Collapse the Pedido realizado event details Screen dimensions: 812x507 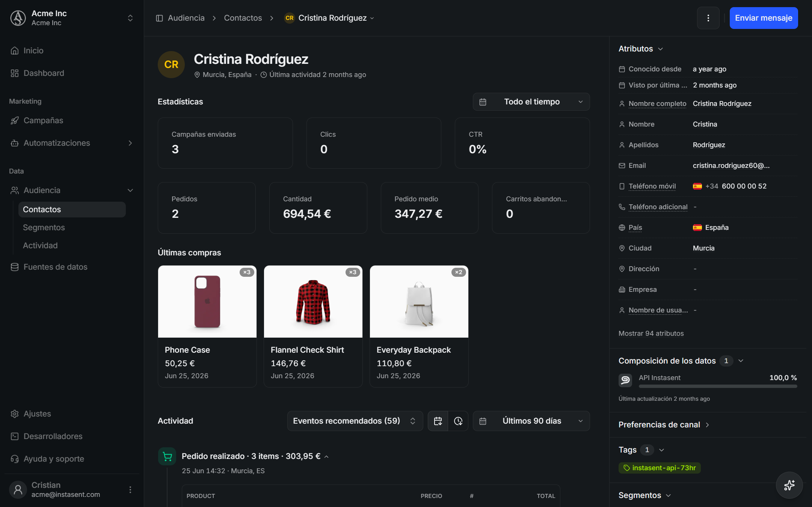(x=326, y=457)
